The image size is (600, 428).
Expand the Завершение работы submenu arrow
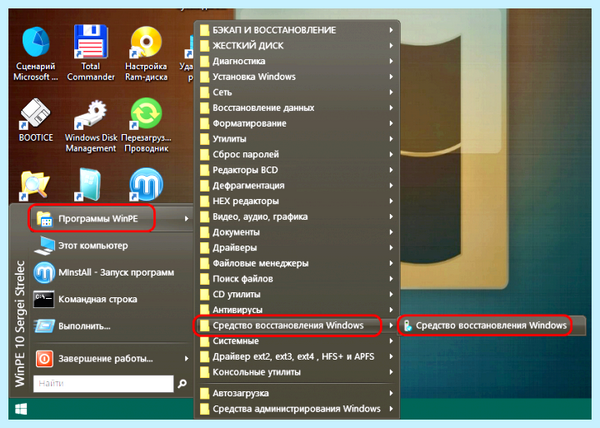pyautogui.click(x=186, y=358)
